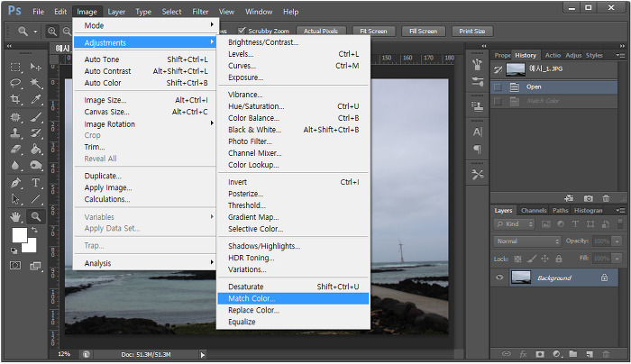Create new snapshot camera icon
The width and height of the screenshot is (631, 364).
(x=589, y=198)
